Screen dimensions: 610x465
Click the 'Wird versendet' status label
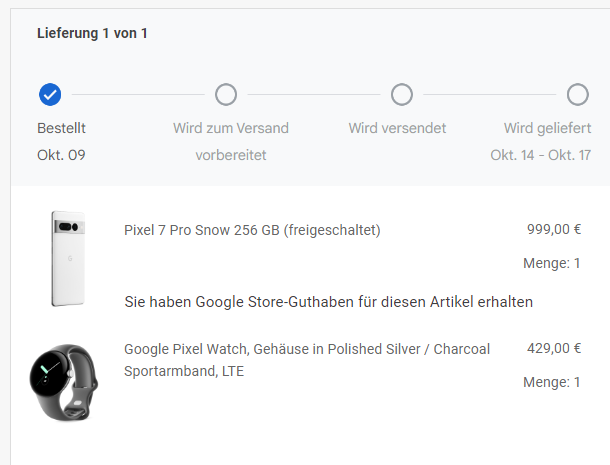click(x=397, y=128)
